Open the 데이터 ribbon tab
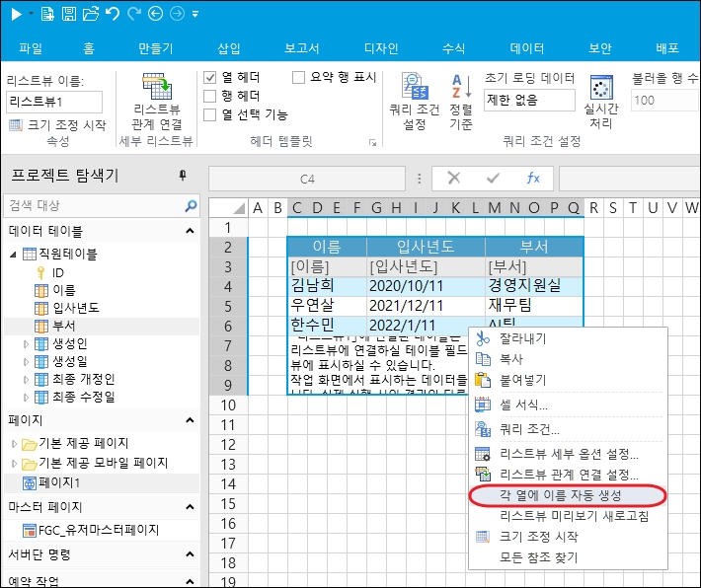Screen dimensions: 701x588 click(526, 47)
